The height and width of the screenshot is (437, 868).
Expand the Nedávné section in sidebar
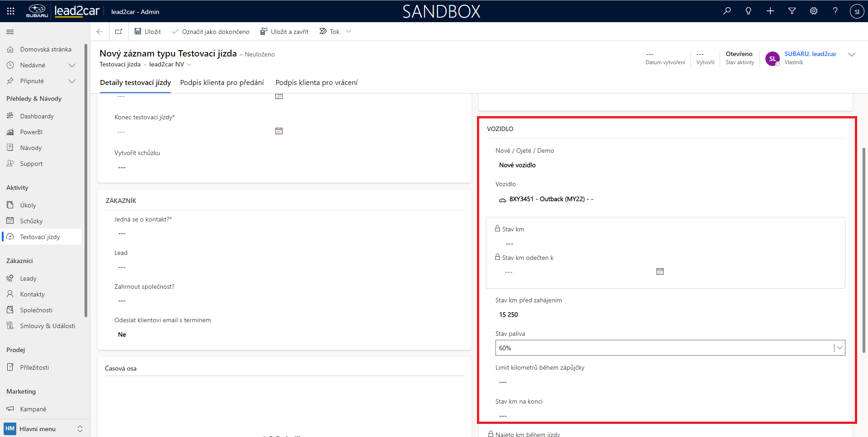[71, 66]
